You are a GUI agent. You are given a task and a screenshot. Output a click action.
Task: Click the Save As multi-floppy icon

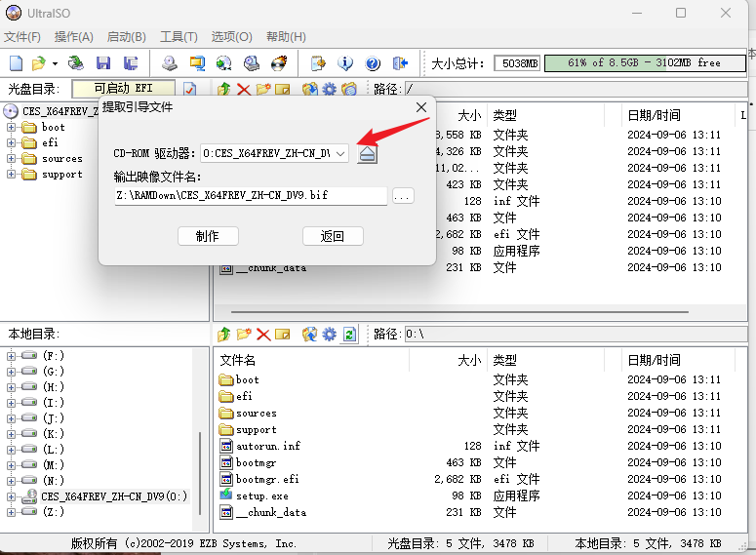[x=131, y=63]
